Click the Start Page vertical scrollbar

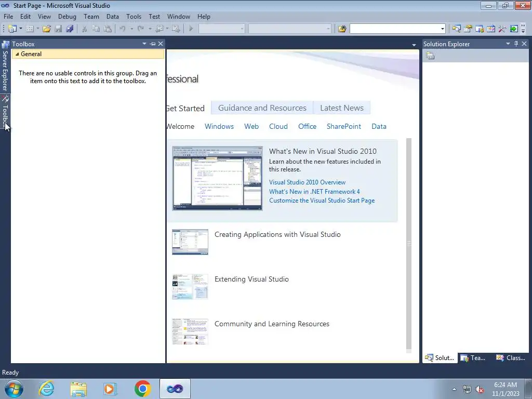[409, 244]
